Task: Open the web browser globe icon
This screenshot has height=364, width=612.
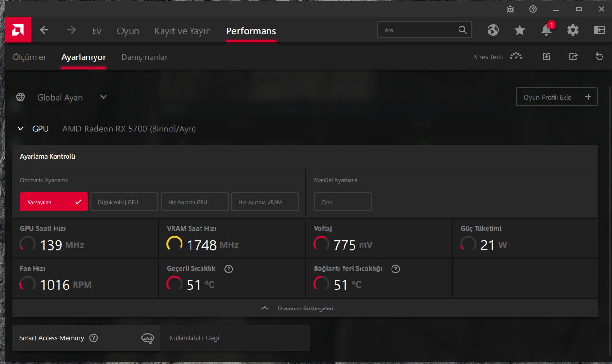Action: click(x=493, y=30)
